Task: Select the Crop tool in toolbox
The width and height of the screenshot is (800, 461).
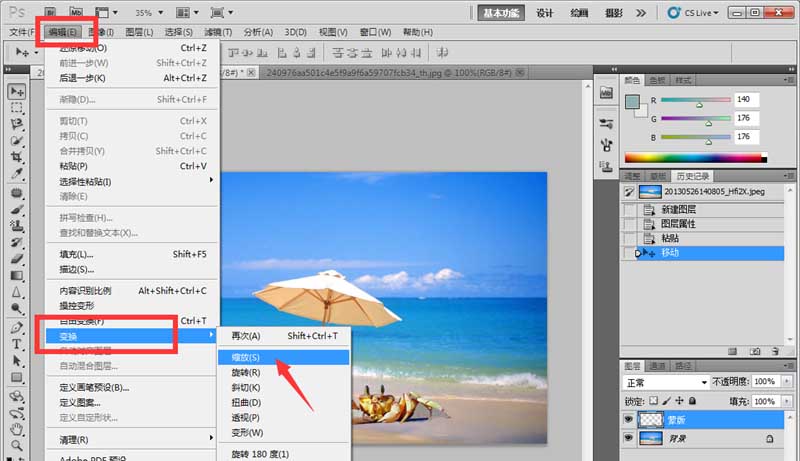Action: pos(17,157)
